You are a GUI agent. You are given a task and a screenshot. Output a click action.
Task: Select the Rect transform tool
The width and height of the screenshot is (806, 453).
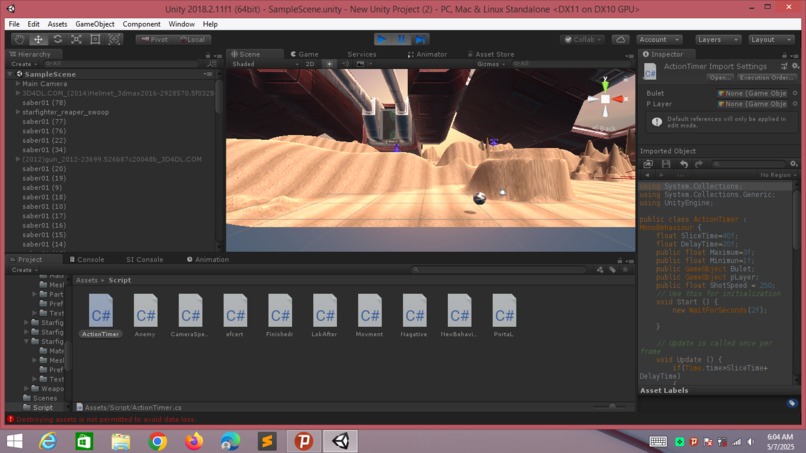tap(95, 39)
